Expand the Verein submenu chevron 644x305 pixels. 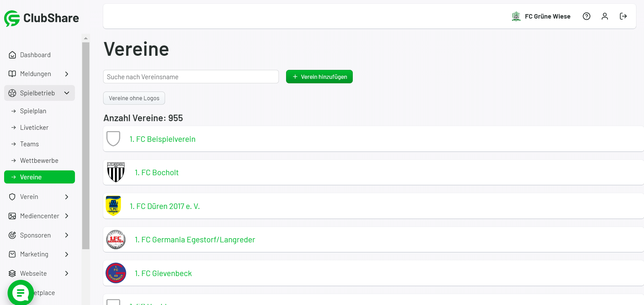click(67, 197)
